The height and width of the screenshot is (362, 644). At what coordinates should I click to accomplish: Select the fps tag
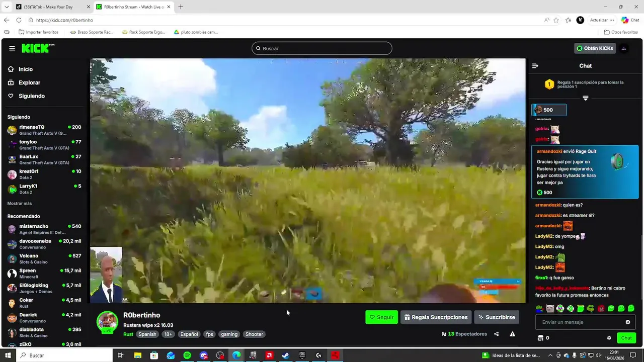(209, 334)
